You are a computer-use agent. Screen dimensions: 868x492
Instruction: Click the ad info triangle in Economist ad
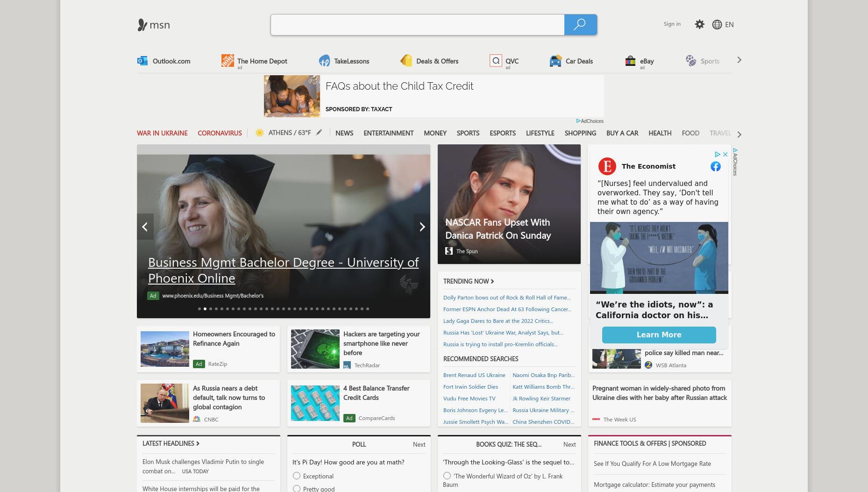click(x=718, y=154)
